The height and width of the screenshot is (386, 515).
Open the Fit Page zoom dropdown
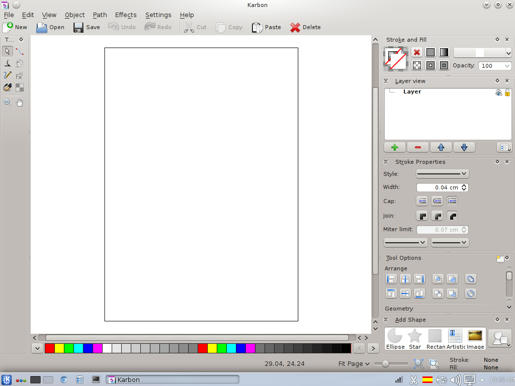(354, 364)
